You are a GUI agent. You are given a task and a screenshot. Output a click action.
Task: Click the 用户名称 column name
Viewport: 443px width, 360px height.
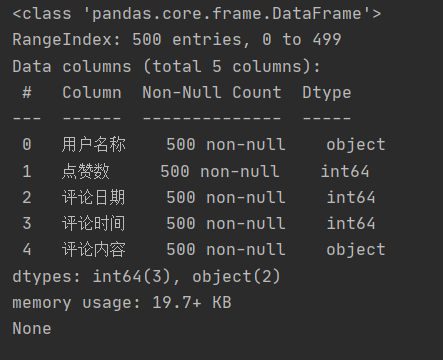94,145
